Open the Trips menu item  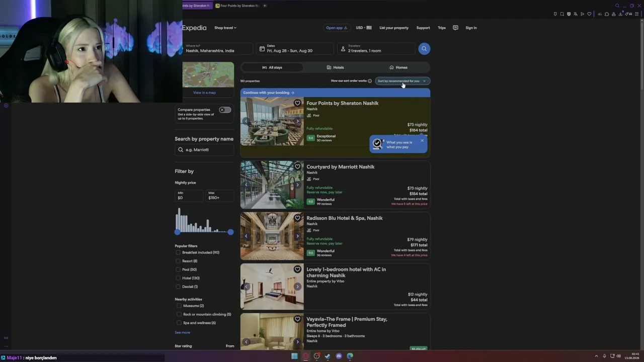tap(442, 28)
